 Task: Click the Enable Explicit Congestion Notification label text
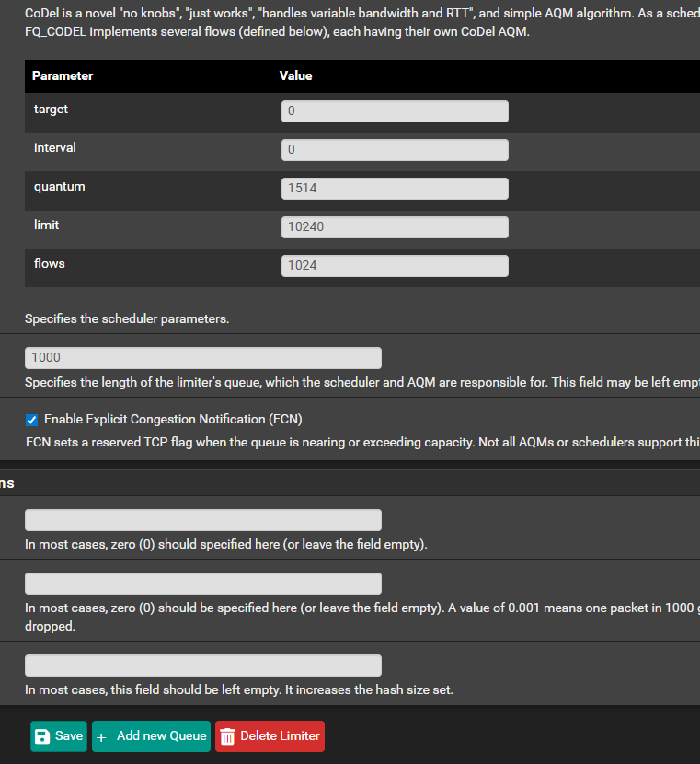[173, 419]
